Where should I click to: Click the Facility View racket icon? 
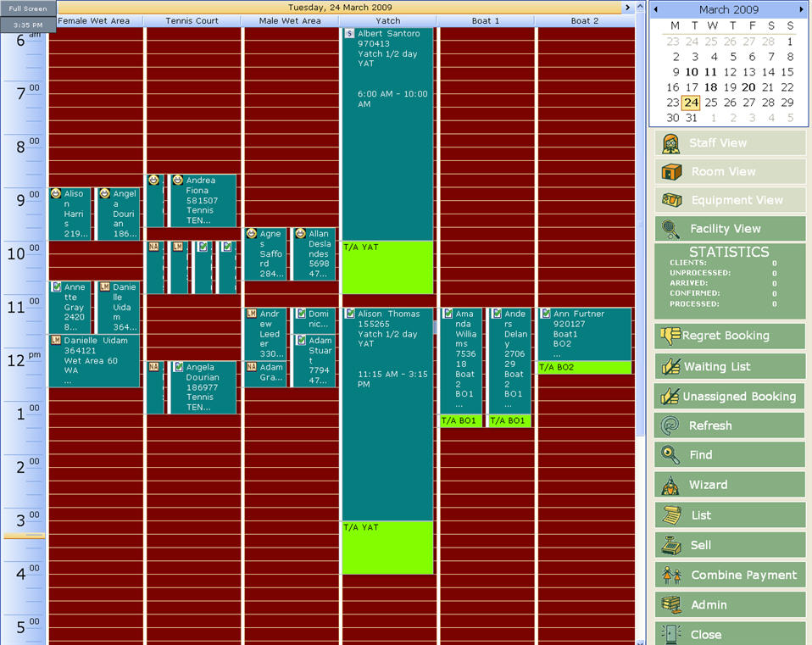pyautogui.click(x=670, y=229)
